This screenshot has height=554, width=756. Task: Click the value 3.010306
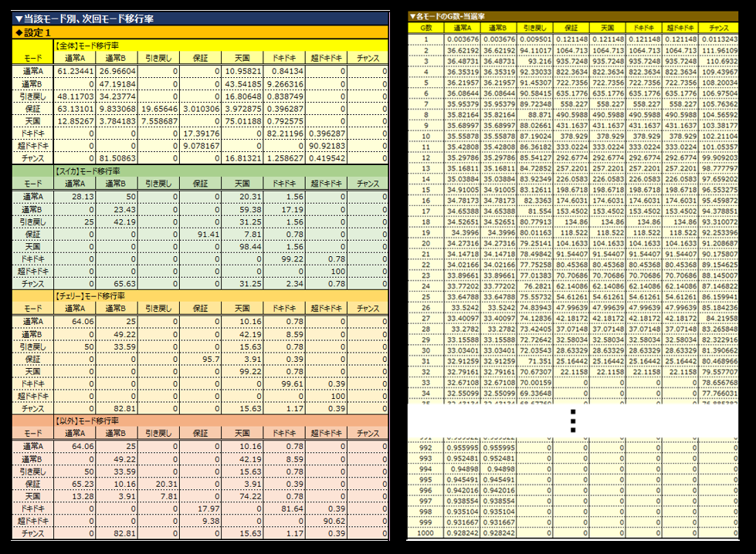[x=201, y=109]
